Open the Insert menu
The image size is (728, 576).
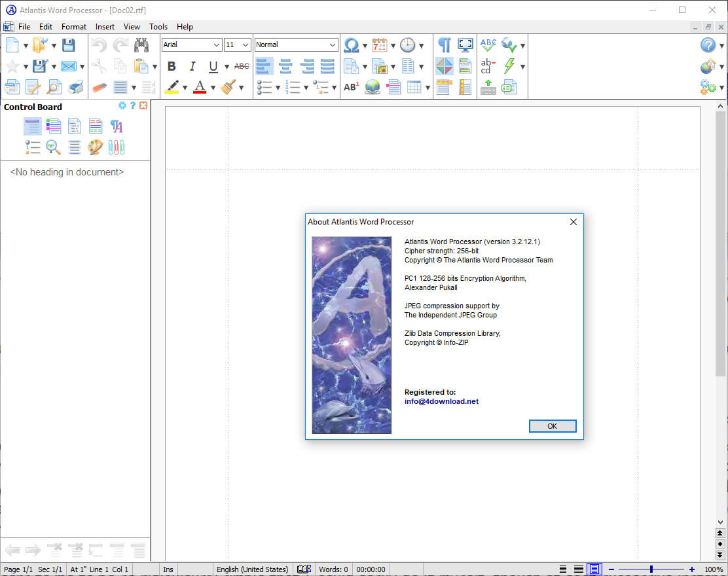[x=105, y=26]
